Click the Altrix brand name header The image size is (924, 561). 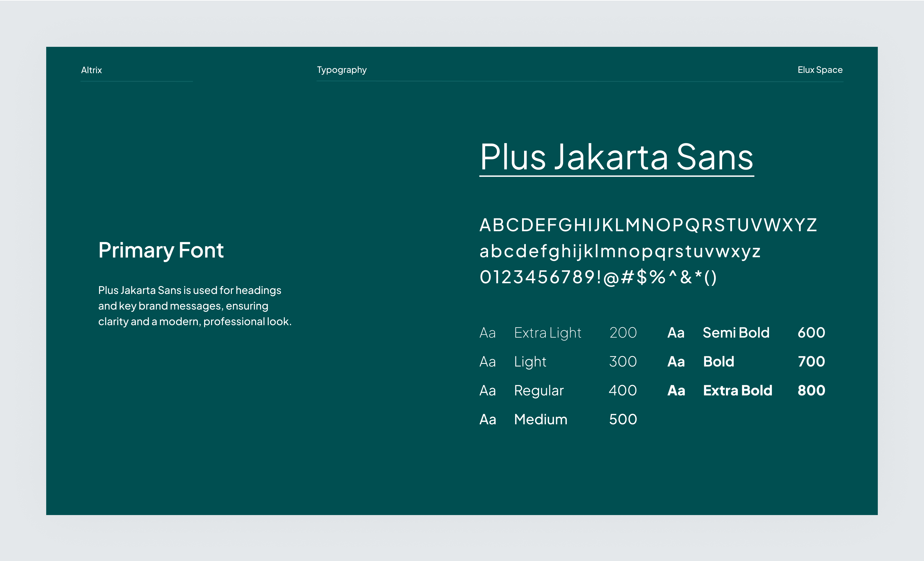click(91, 70)
